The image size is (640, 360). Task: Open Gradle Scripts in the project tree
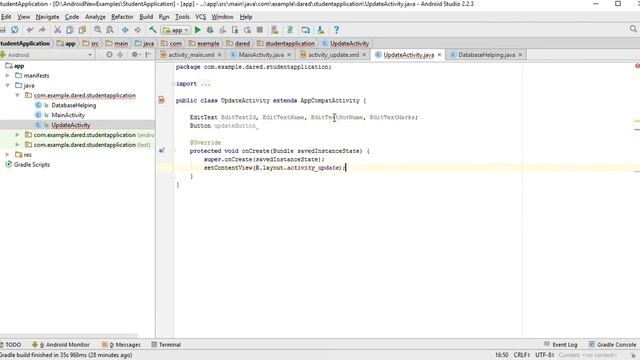click(31, 164)
